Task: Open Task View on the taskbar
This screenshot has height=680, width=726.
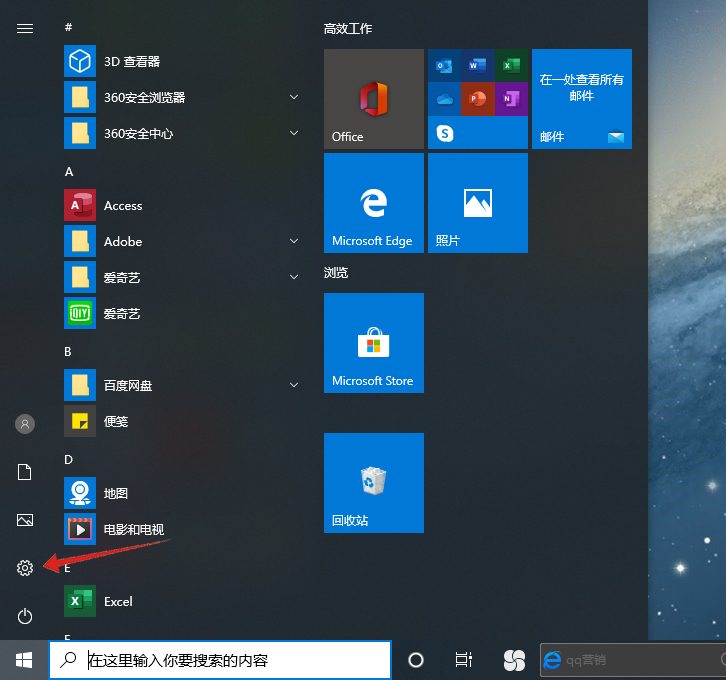Action: [x=463, y=660]
